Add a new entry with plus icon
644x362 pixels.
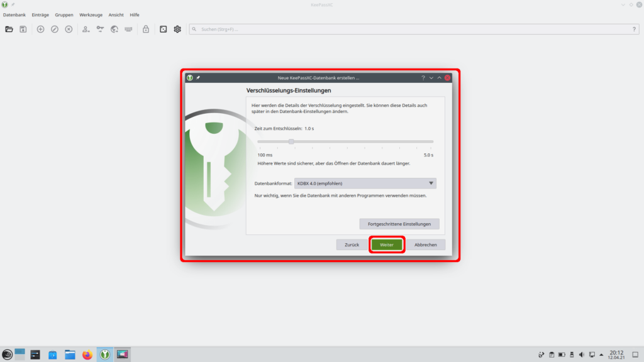(x=40, y=29)
